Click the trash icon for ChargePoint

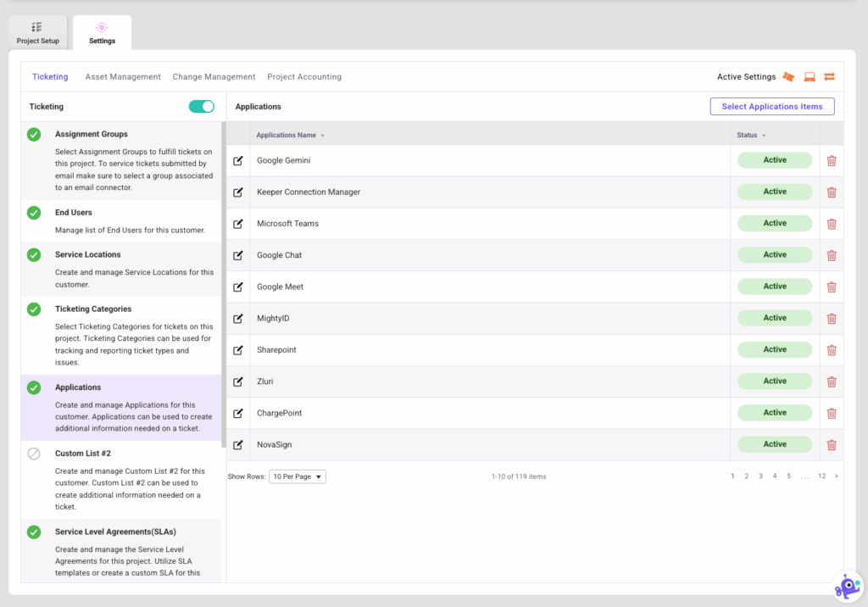(x=832, y=413)
